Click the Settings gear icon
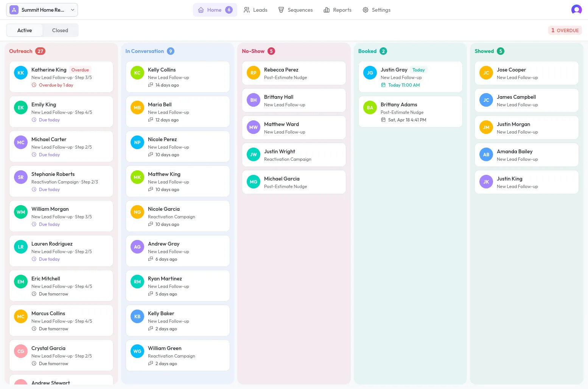The width and height of the screenshot is (588, 389). point(365,10)
